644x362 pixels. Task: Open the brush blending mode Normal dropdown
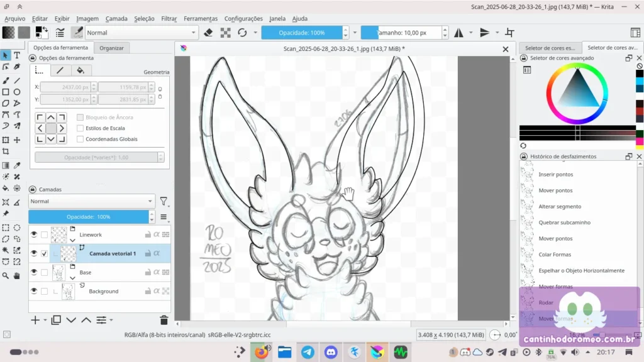click(x=141, y=33)
